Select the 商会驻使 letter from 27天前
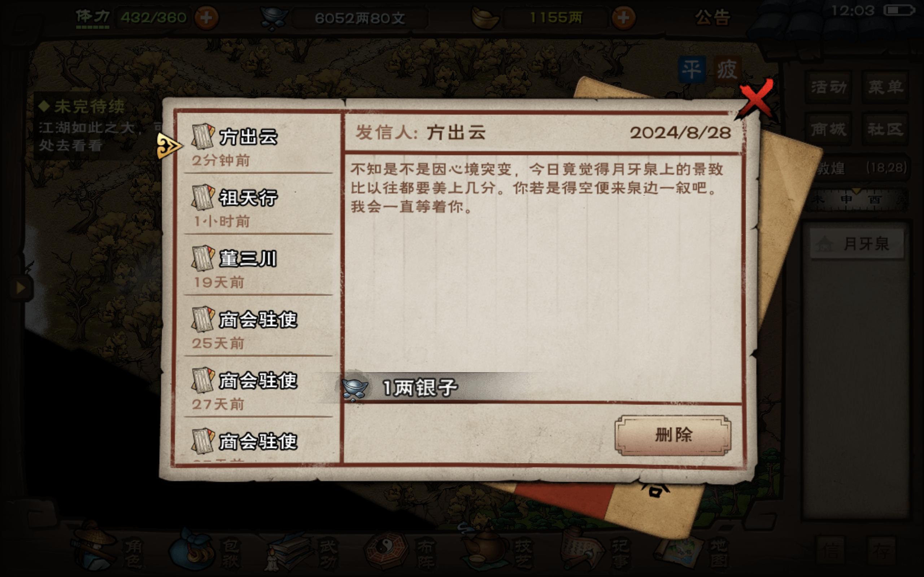Viewport: 924px width, 577px height. 258,388
